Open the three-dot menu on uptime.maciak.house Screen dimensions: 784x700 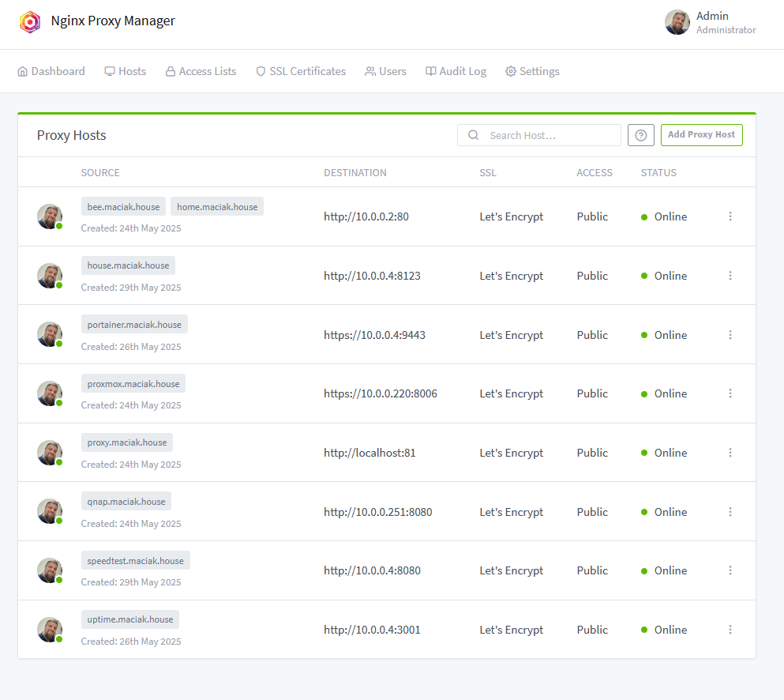(730, 629)
